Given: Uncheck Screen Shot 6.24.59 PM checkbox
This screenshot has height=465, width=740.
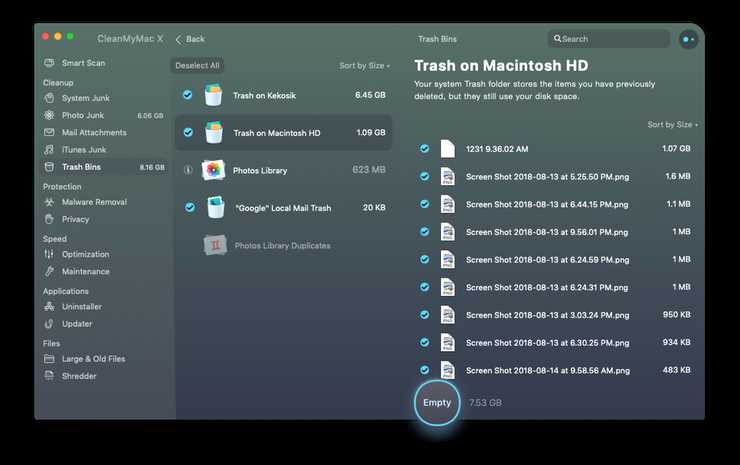Looking at the screenshot, I should click(425, 259).
